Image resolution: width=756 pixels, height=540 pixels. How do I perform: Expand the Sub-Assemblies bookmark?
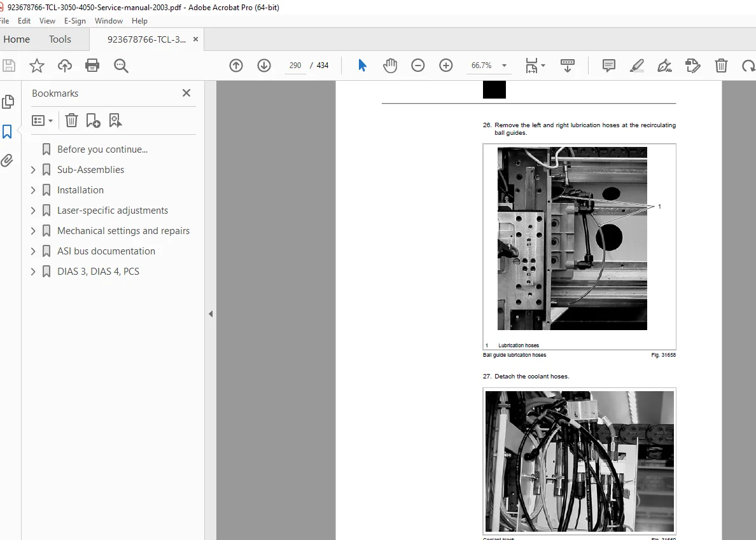point(33,170)
